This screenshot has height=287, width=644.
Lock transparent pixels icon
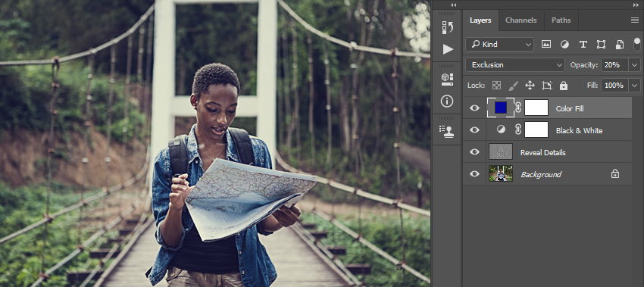496,86
